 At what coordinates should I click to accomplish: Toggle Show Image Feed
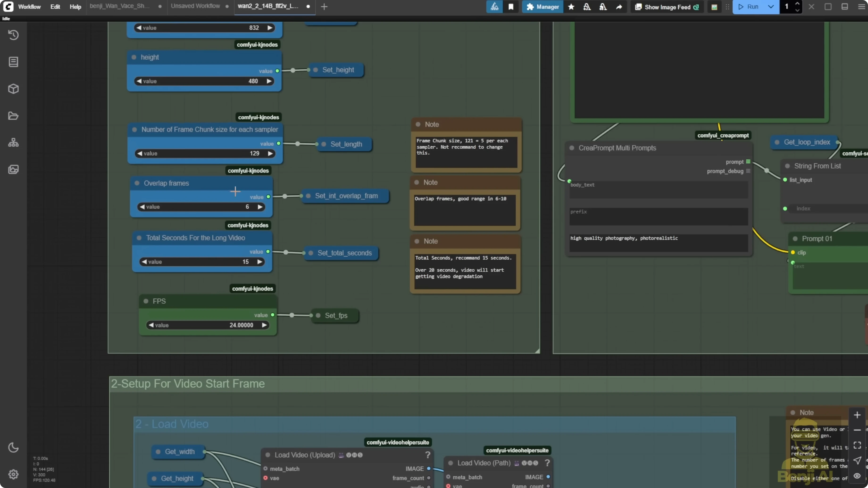[667, 7]
